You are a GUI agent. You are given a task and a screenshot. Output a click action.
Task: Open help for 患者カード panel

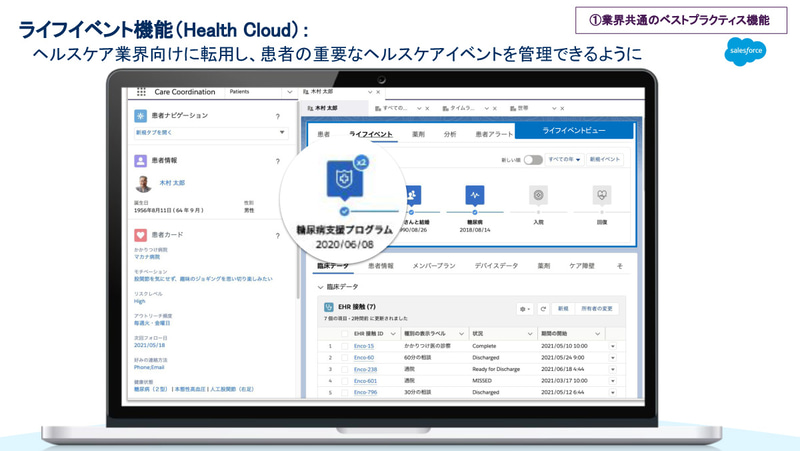(x=278, y=236)
